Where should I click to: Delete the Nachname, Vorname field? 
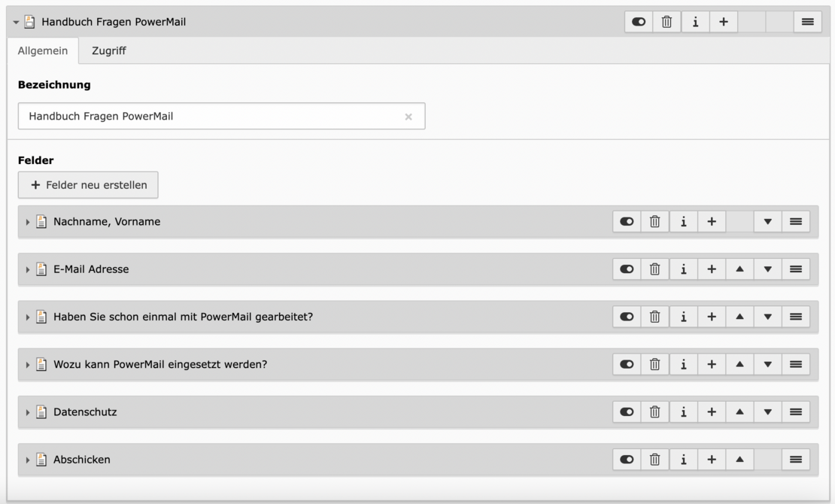tap(655, 222)
